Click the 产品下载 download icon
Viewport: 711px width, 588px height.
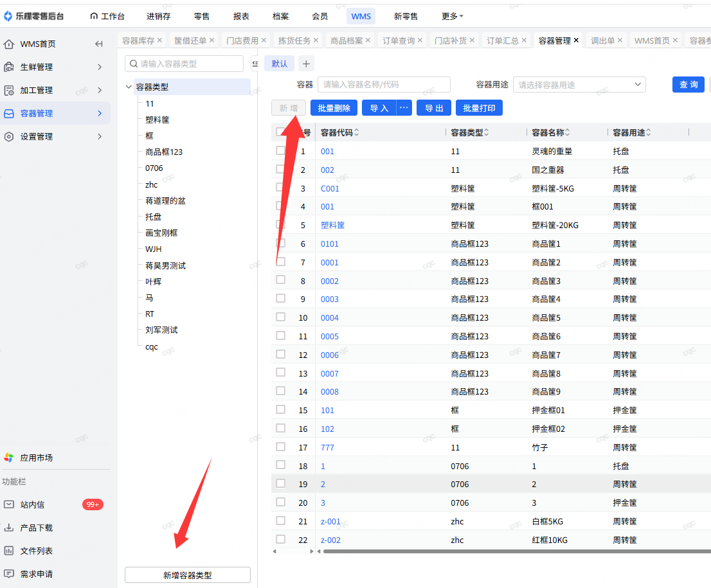[8, 528]
